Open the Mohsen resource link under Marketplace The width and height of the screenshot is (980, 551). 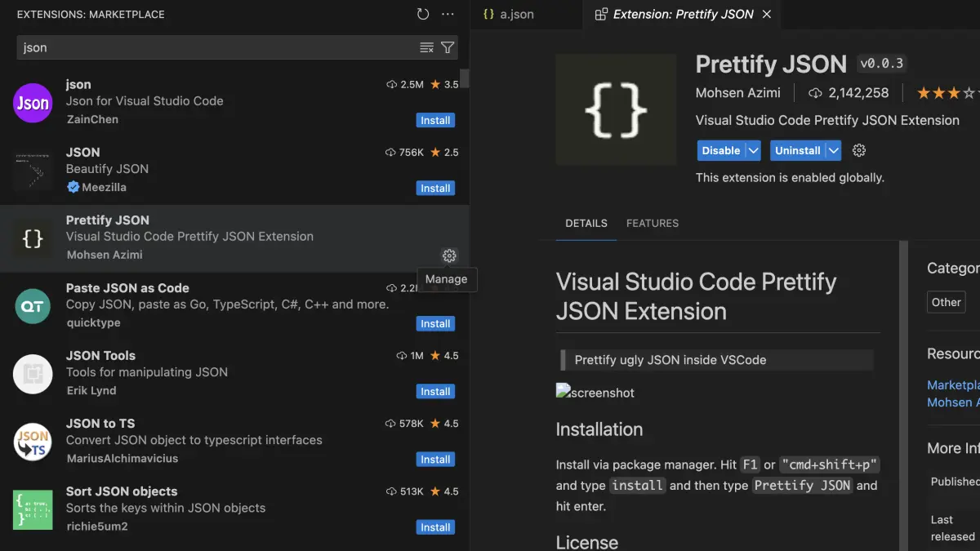click(953, 402)
